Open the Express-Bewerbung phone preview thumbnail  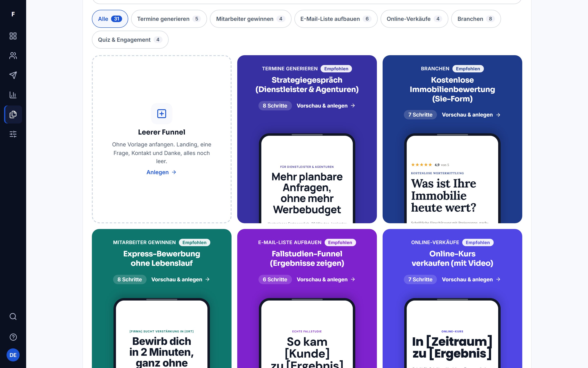coord(161,333)
